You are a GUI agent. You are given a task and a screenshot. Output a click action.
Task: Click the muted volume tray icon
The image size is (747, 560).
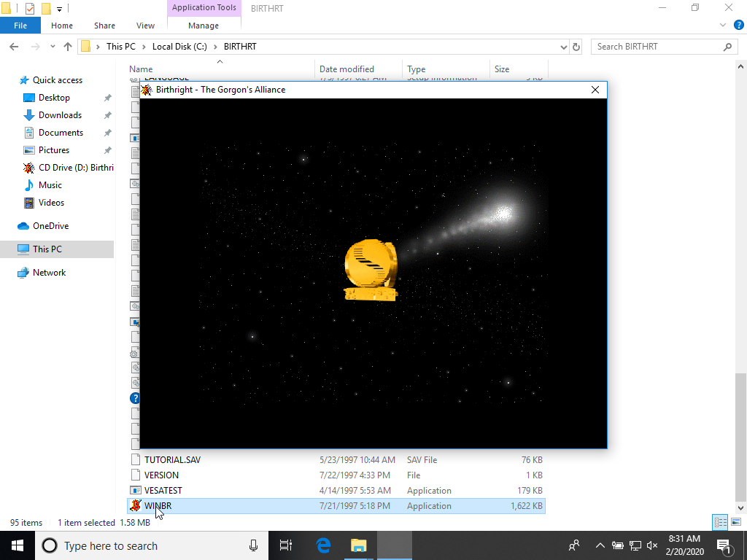pyautogui.click(x=652, y=545)
